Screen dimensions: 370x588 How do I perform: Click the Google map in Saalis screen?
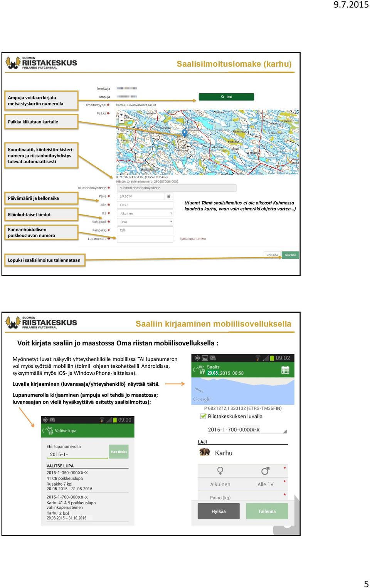tap(243, 391)
